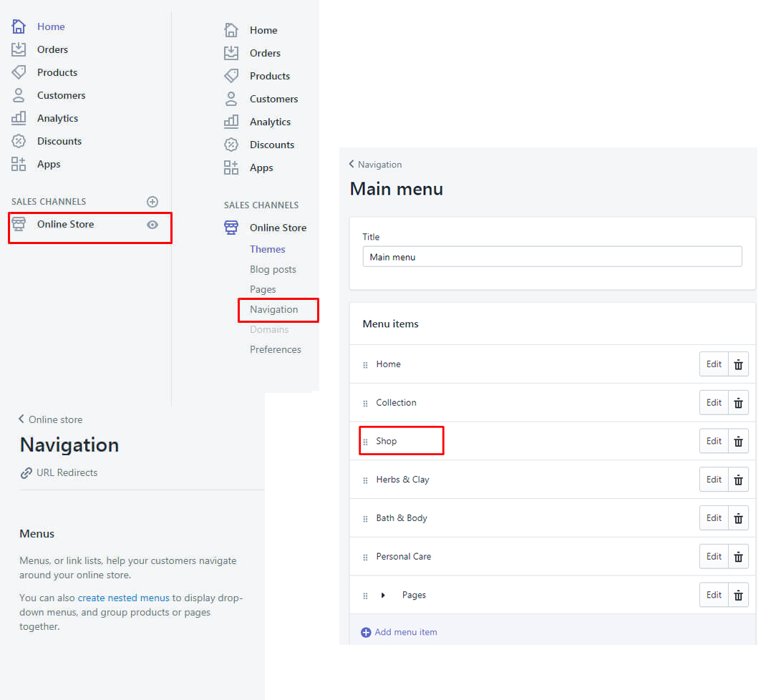
Task: Click Edit button for Collection item
Action: click(714, 403)
